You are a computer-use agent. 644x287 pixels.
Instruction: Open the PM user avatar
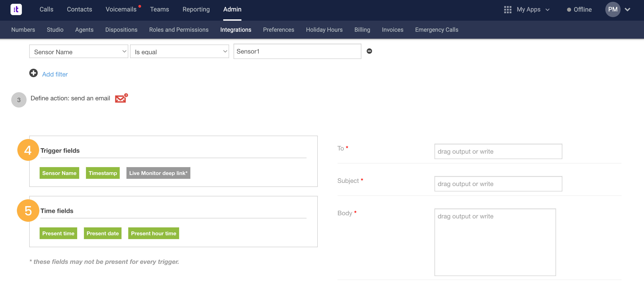(x=612, y=9)
